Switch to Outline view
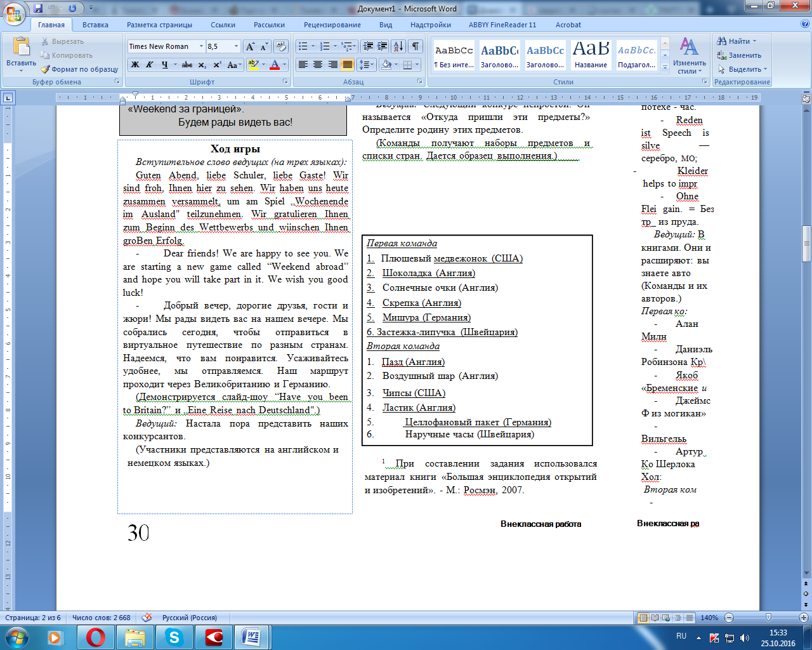This screenshot has width=812, height=650. [678, 618]
